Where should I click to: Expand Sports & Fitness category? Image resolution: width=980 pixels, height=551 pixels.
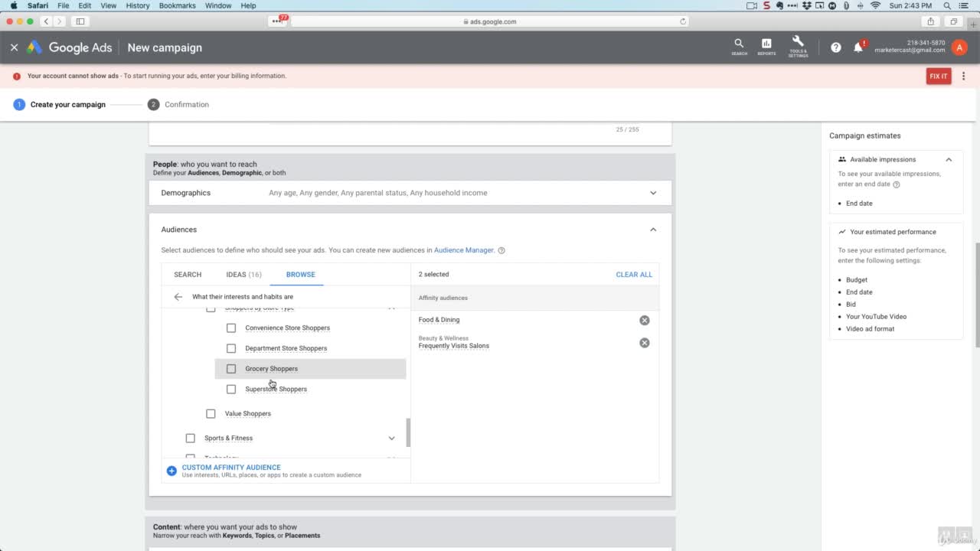click(x=391, y=439)
